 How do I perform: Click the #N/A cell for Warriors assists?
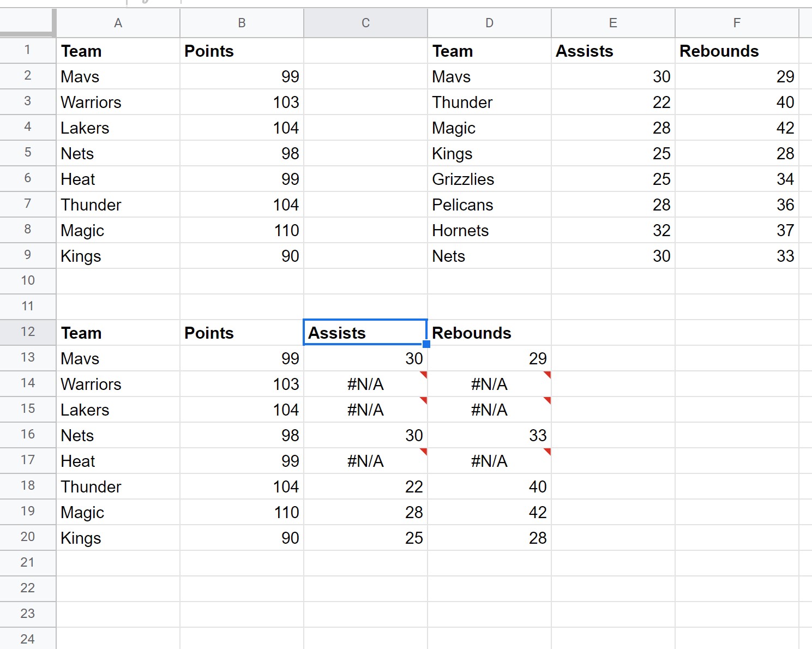point(365,384)
